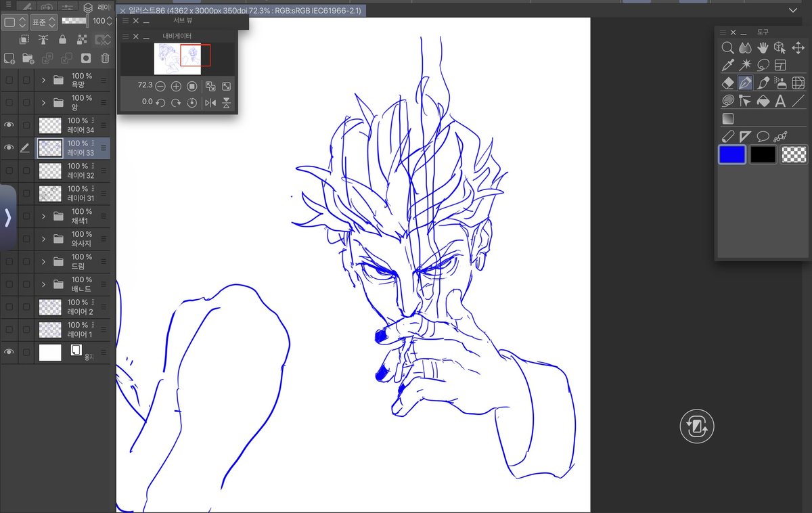Show 레이어 32 via its visibility box
The image size is (812, 513).
9,171
